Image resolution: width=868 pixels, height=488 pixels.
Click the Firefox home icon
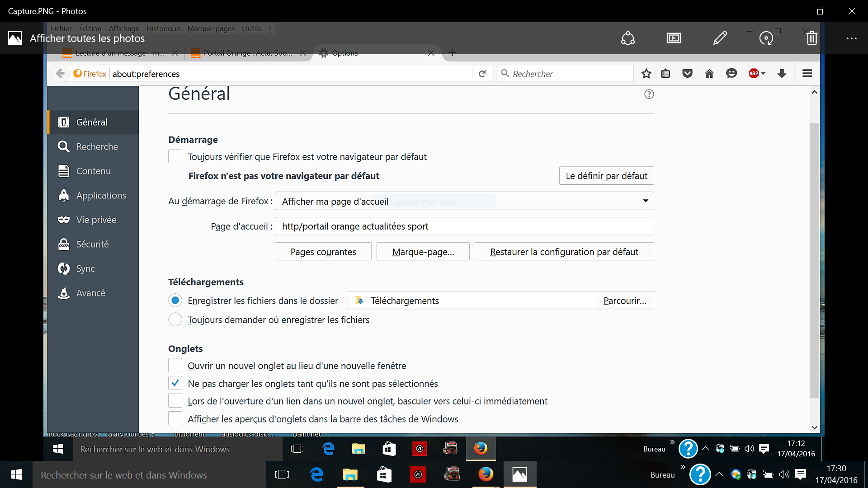pos(709,74)
